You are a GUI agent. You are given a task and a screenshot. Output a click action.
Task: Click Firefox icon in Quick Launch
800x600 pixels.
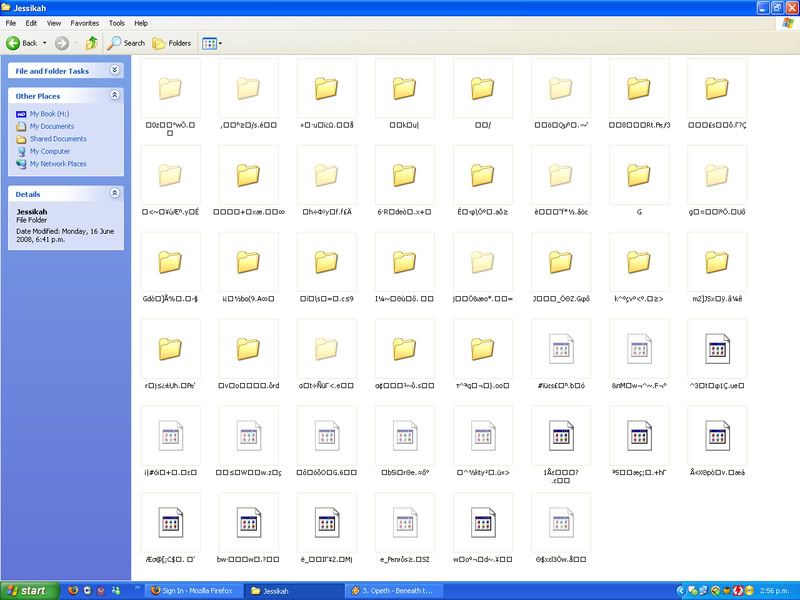click(71, 591)
